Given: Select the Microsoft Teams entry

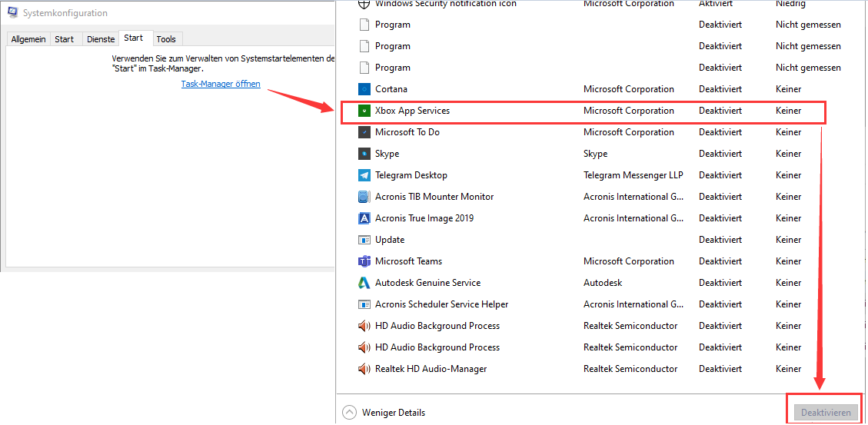Looking at the screenshot, I should point(408,261).
